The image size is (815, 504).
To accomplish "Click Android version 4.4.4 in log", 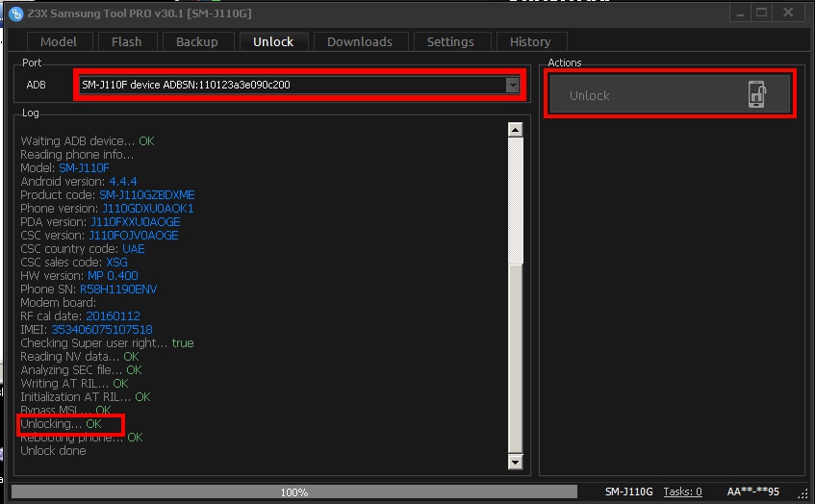I will pos(123,182).
